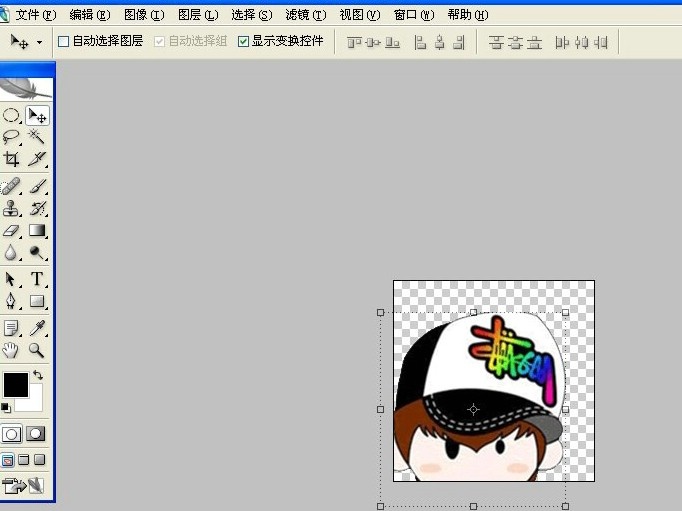Click the transform center reference point
The width and height of the screenshot is (682, 511).
tap(473, 409)
